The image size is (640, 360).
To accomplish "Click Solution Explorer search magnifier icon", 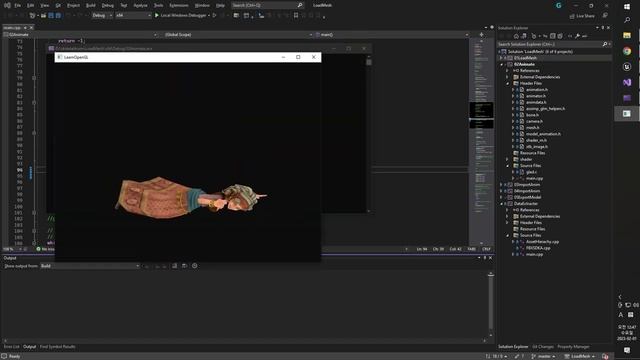I will pos(605,44).
